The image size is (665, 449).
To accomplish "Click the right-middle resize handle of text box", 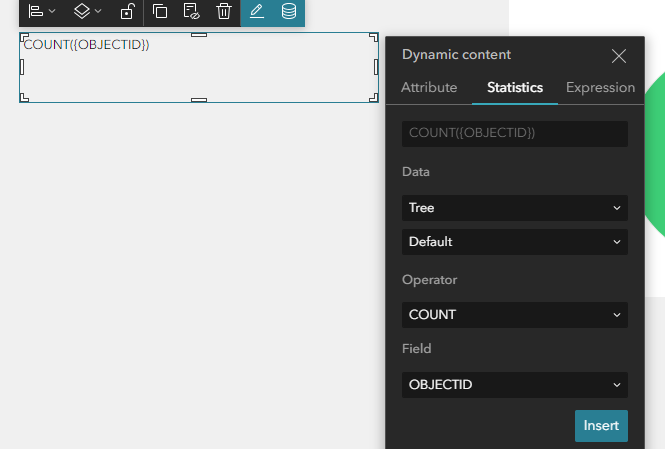I will 376,67.
